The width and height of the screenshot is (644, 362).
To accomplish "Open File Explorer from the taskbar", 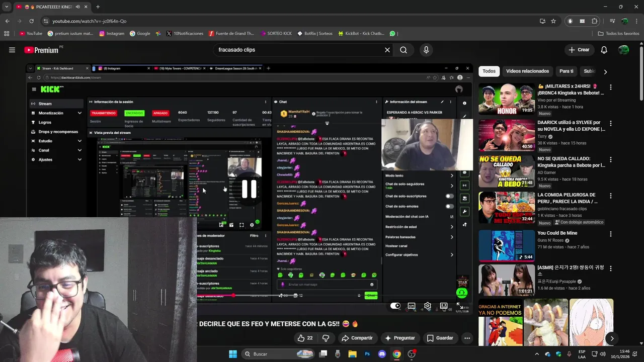I will tap(352, 354).
